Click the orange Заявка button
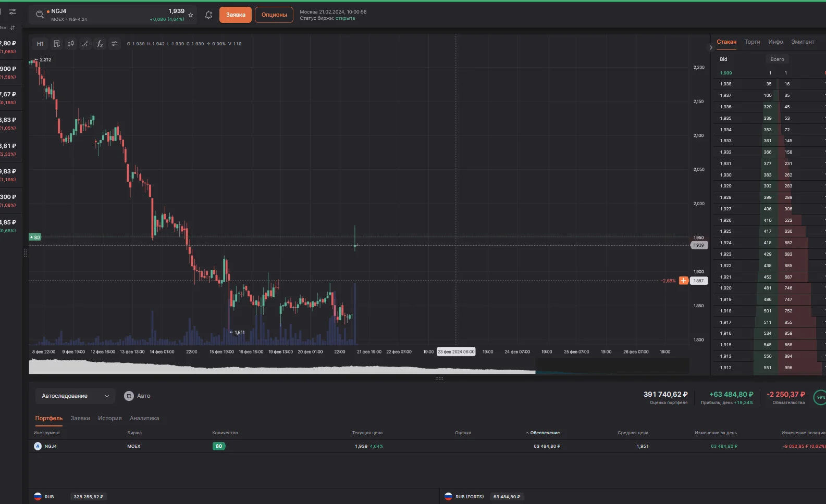This screenshot has height=504, width=826. [x=236, y=15]
